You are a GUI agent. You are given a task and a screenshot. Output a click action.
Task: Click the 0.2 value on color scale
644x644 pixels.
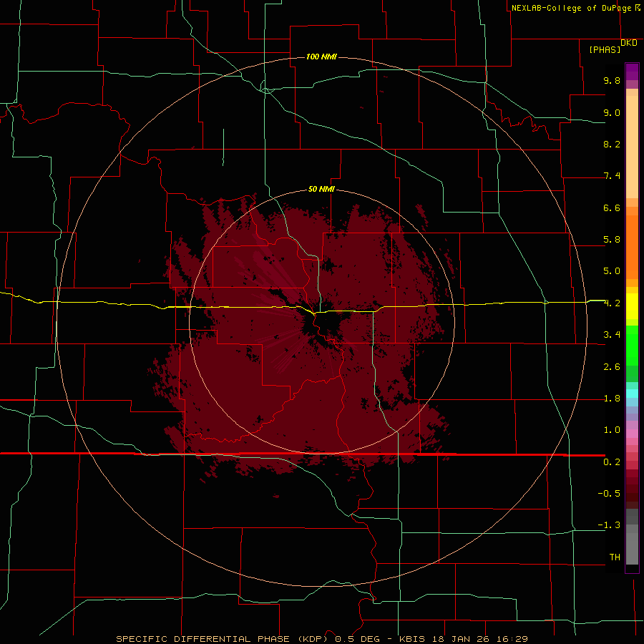pyautogui.click(x=612, y=462)
